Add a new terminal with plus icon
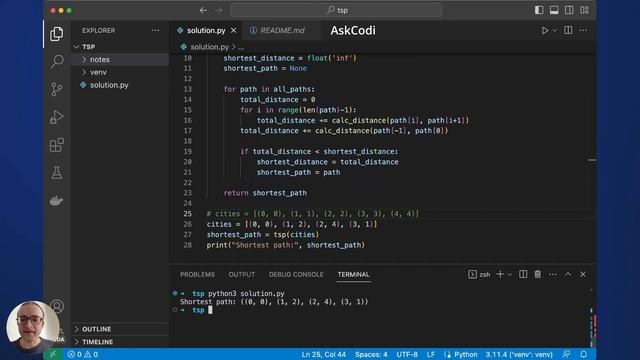Viewport: 640px width, 360px height. click(x=500, y=274)
